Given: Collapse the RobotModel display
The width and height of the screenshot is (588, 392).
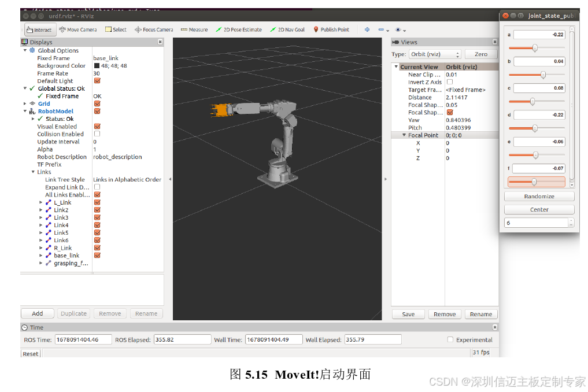Looking at the screenshot, I should pos(25,112).
